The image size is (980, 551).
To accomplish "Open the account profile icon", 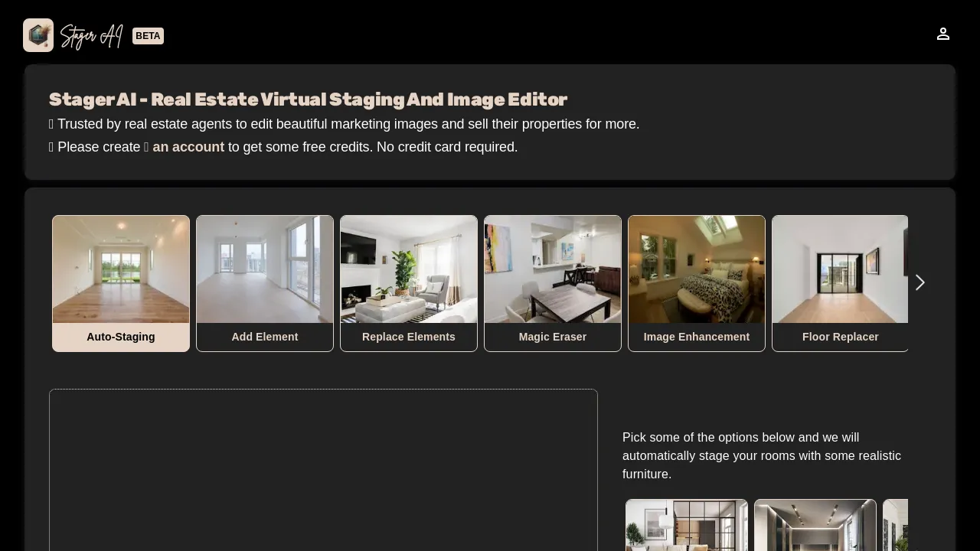I will pos(943,34).
